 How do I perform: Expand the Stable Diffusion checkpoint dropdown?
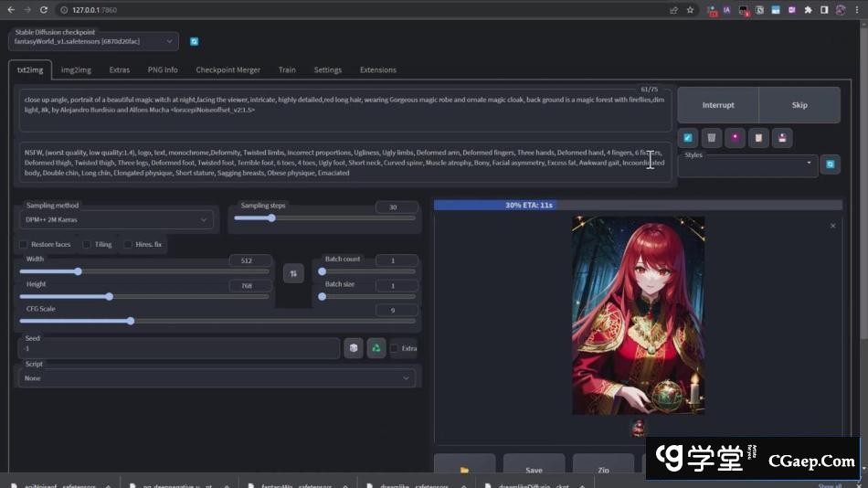pos(94,41)
